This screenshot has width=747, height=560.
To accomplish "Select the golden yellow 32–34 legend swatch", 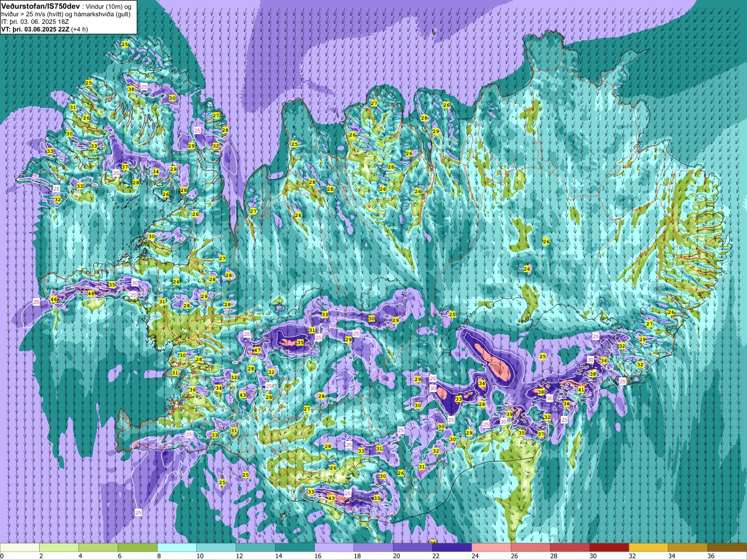I will click(x=648, y=548).
